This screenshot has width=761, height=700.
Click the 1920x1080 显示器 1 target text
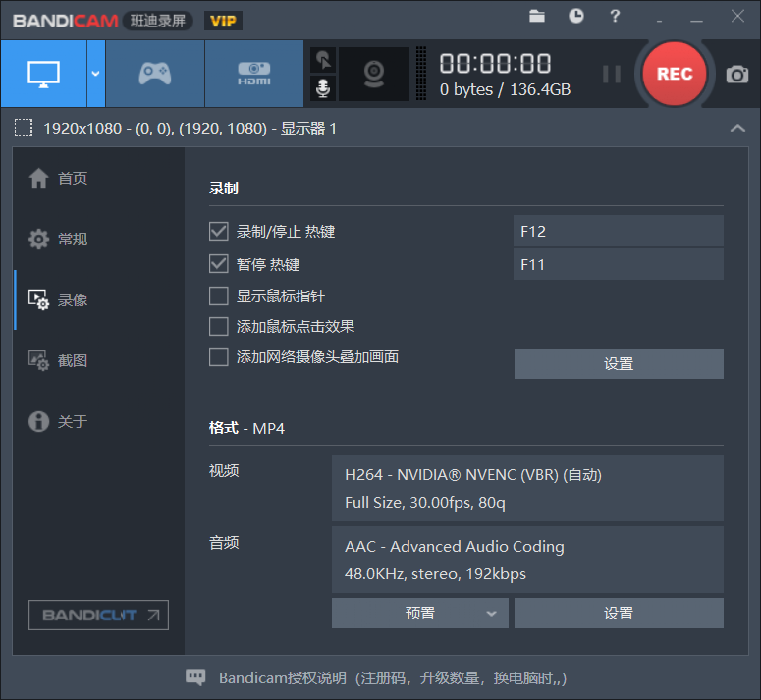point(190,129)
